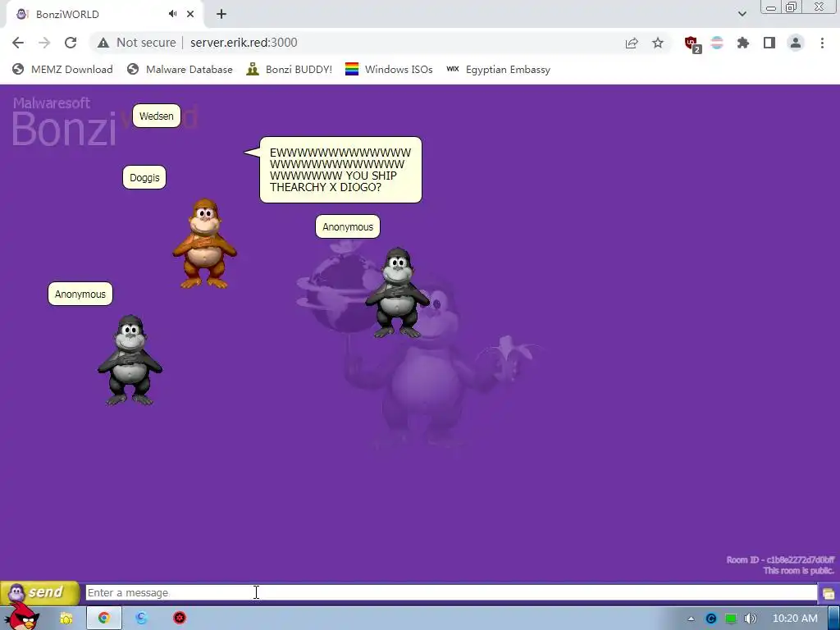Click the This room is public text
Viewport: 840px width, 630px height.
click(x=798, y=571)
